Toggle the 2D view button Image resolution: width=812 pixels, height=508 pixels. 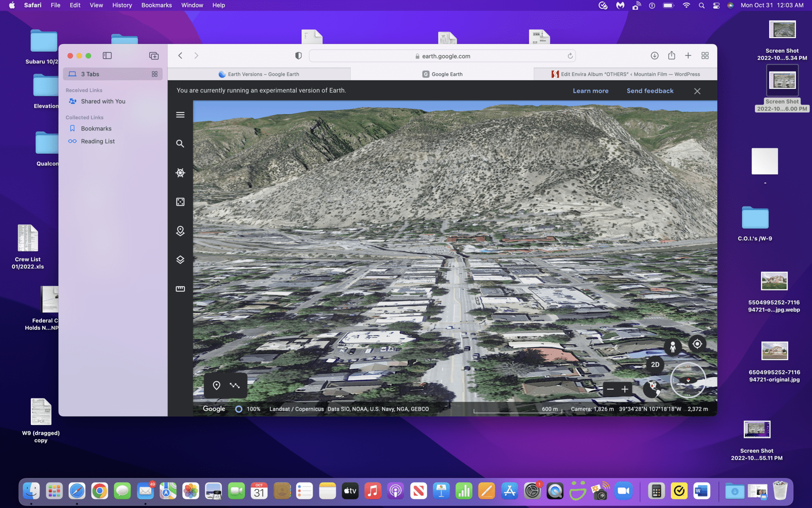coord(655,364)
